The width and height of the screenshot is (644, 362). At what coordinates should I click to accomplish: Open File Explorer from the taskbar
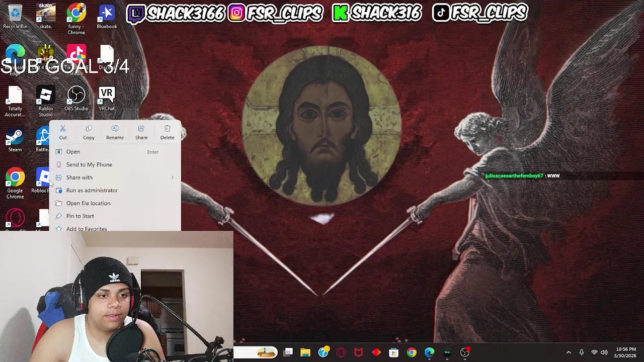click(305, 352)
